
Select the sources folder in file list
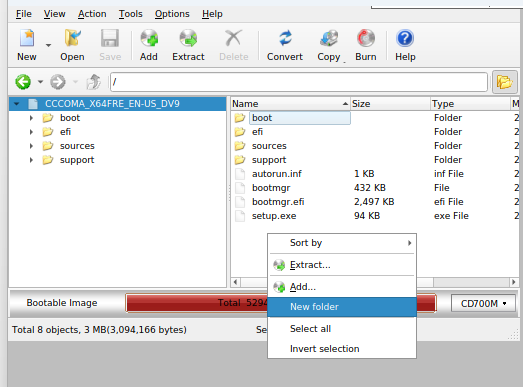[x=269, y=146]
